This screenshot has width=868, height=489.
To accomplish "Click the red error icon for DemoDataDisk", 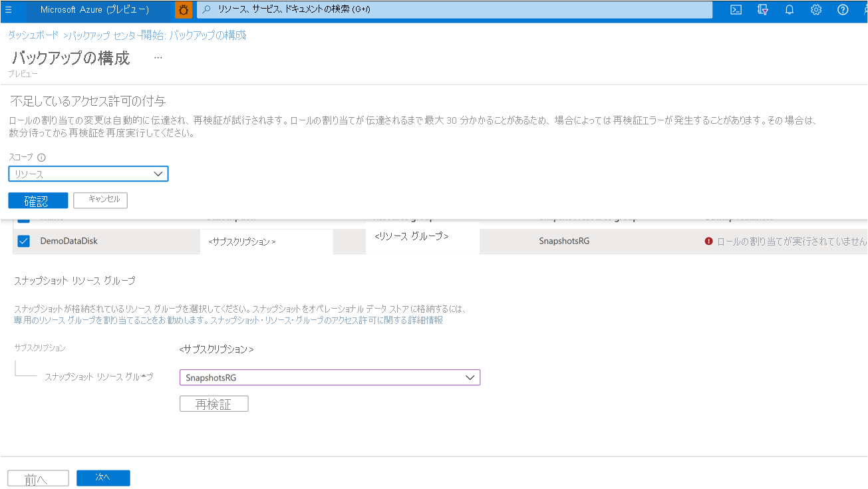I will [x=708, y=241].
